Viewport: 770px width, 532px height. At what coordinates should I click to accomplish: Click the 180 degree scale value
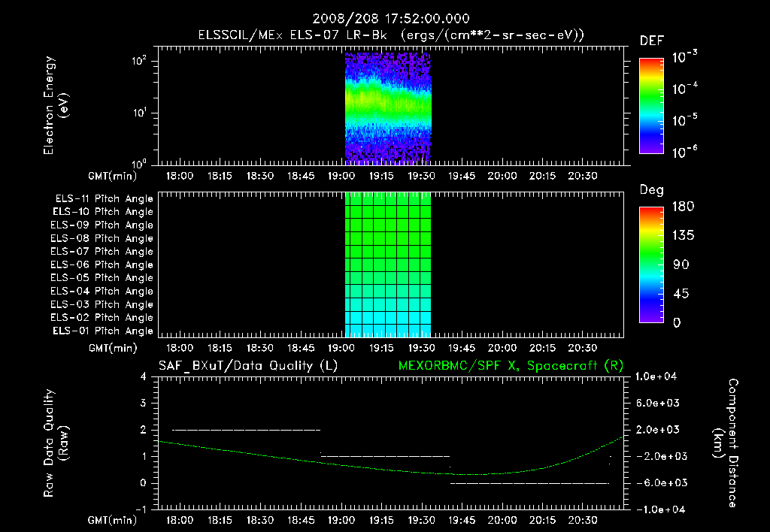[x=683, y=206]
